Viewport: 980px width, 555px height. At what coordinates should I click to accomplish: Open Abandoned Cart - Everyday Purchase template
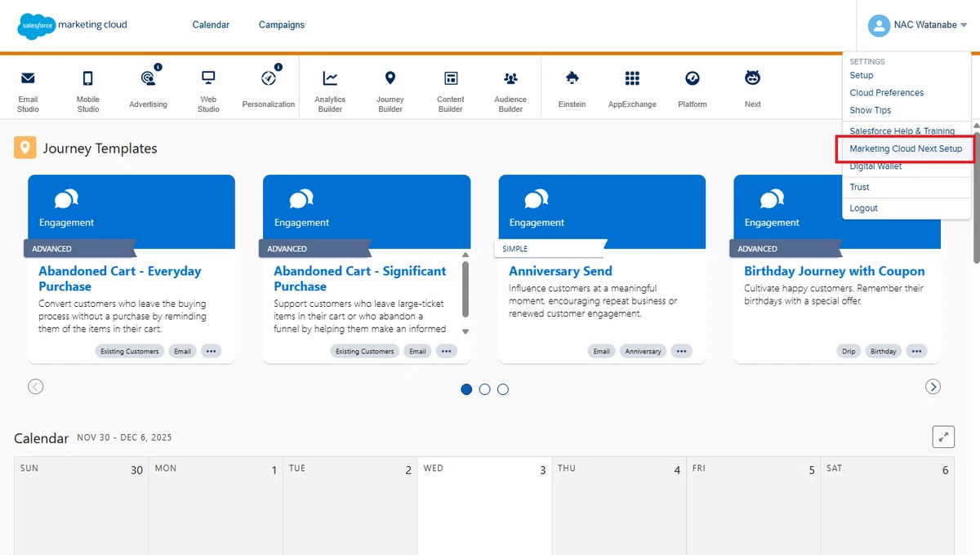(x=119, y=279)
